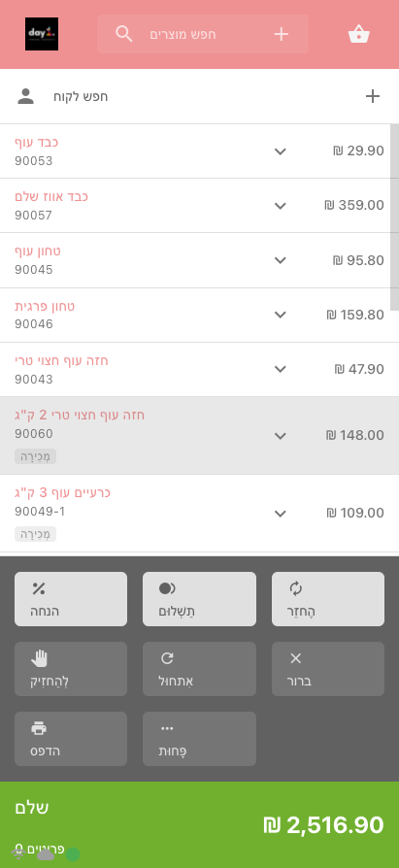Expand the כרעיים עוף 3 ק"ג chevron
Screen dimensions: 399x868
point(281,514)
